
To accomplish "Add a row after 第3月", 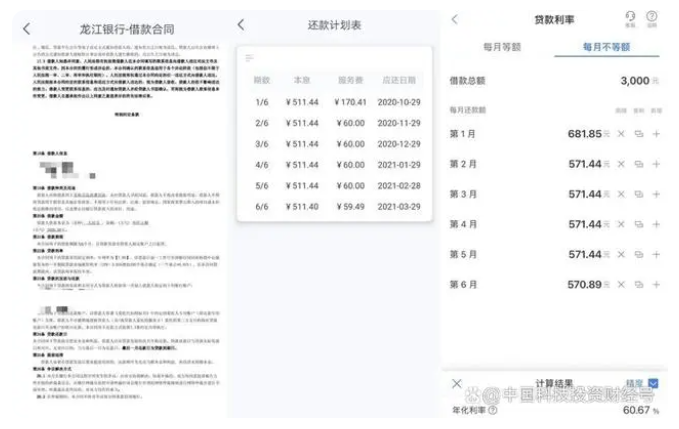I will coord(656,194).
